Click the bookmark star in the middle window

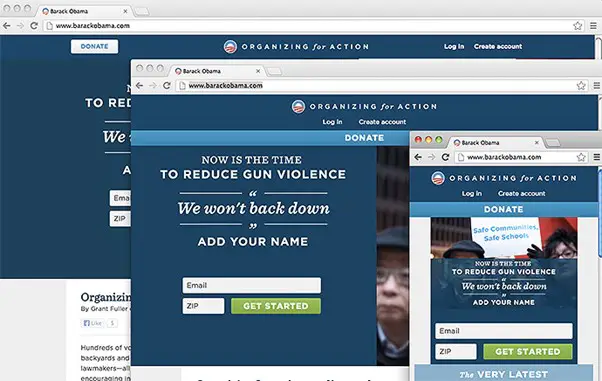(581, 86)
